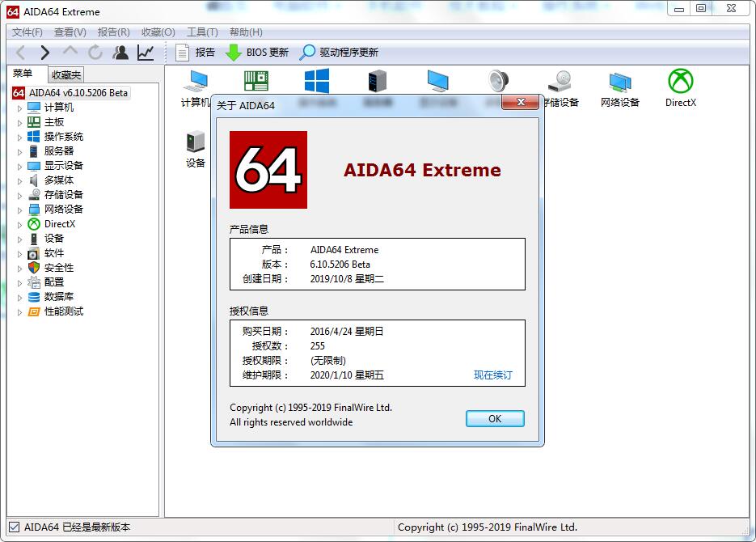This screenshot has height=542, width=756.
Task: Open the server tower icon in main pane
Action: click(378, 81)
